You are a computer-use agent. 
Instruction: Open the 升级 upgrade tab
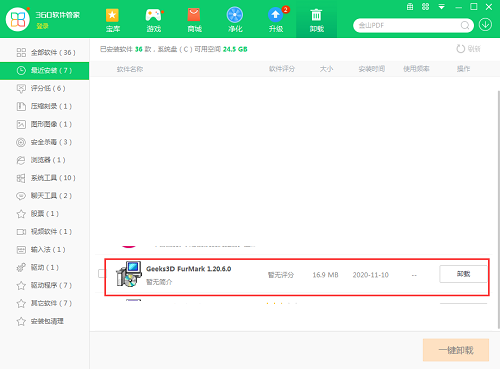point(276,20)
